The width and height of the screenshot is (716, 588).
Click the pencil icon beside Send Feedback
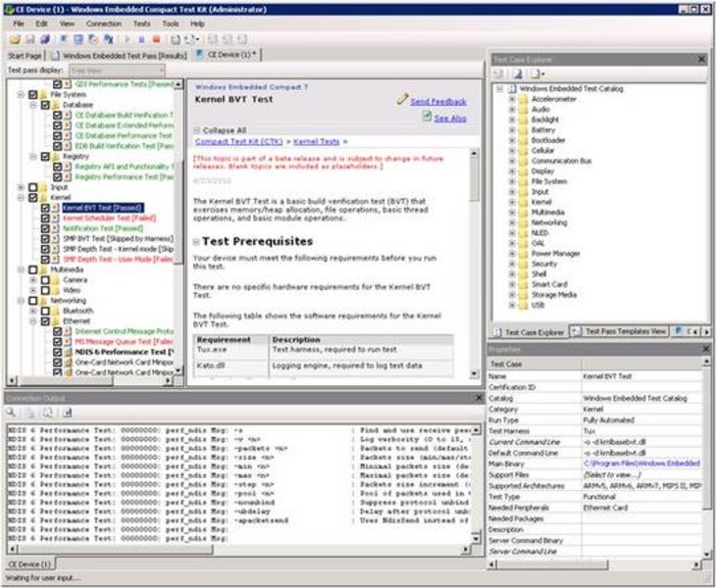(x=402, y=100)
